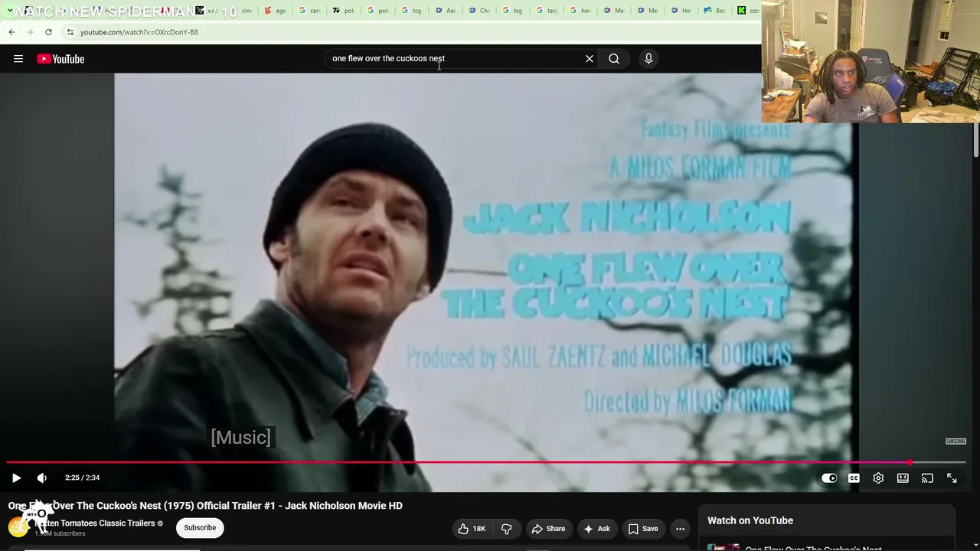980x551 pixels.
Task: Seek on the red video progress bar
Action: [486, 462]
